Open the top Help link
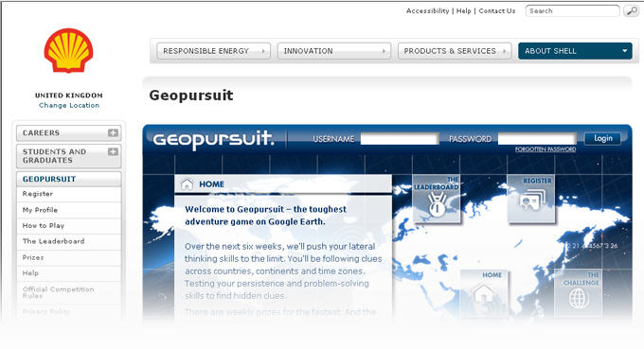 click(x=464, y=11)
